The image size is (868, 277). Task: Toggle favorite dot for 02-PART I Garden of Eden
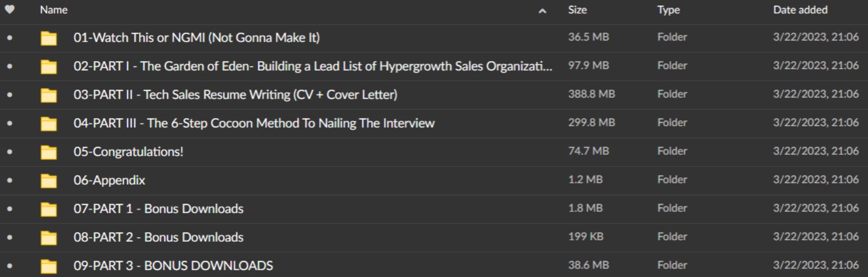9,66
